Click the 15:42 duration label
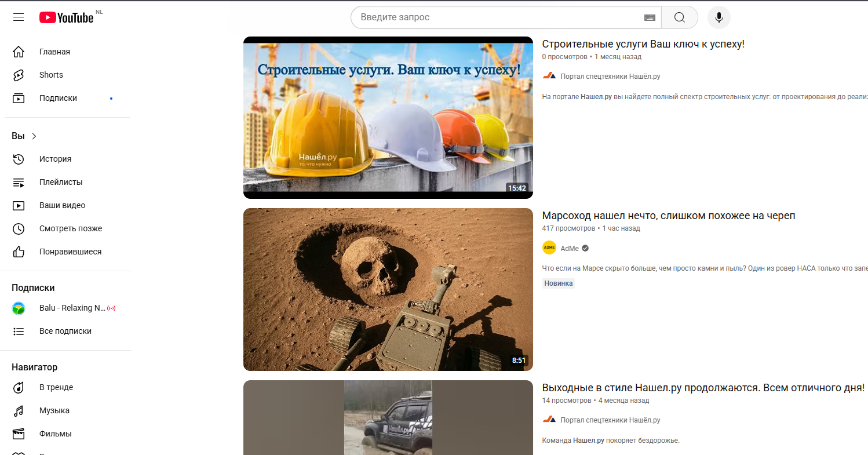Image resolution: width=868 pixels, height=455 pixels. pos(517,188)
